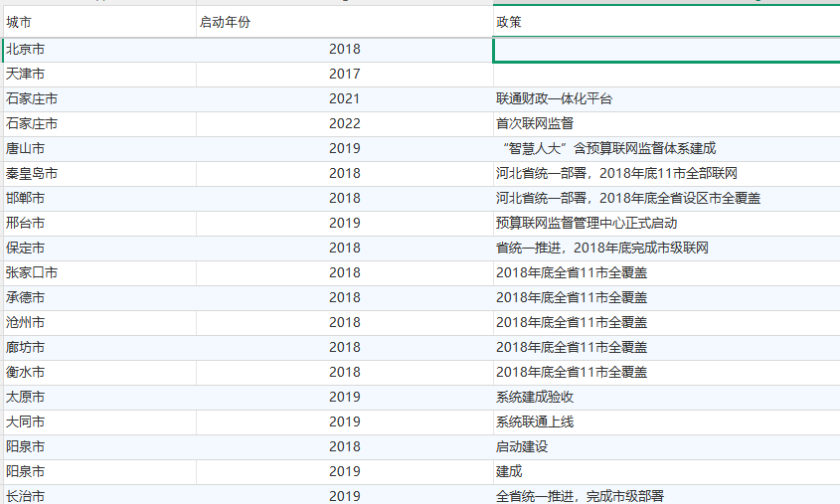Click the 2021 year cell for 石家庄市
The width and height of the screenshot is (840, 504).
coord(345,99)
